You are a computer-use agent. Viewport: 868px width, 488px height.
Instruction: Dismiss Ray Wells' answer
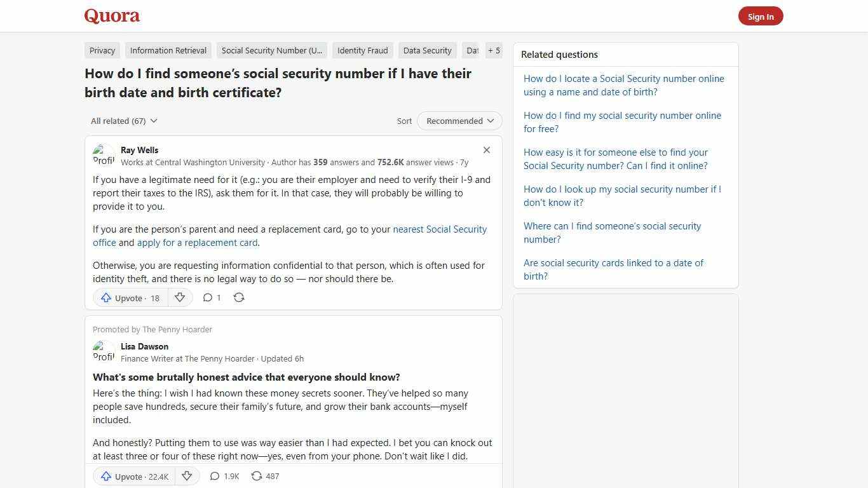[x=487, y=150]
